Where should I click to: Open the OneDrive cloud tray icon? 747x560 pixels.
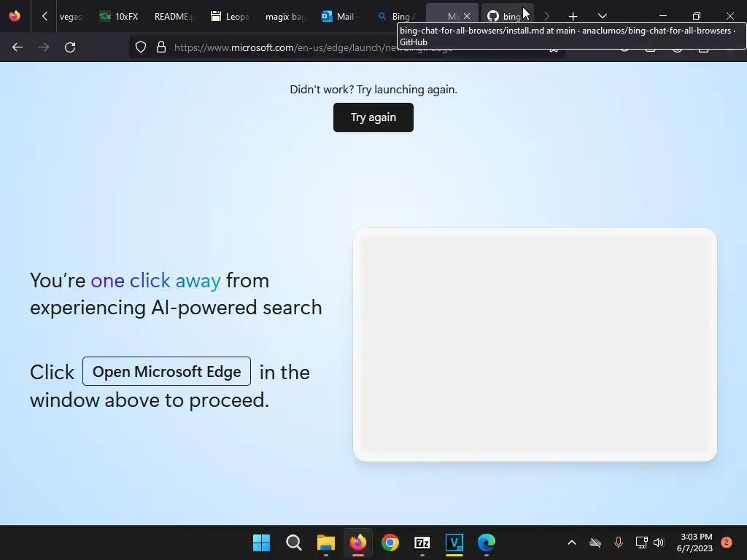click(x=595, y=542)
